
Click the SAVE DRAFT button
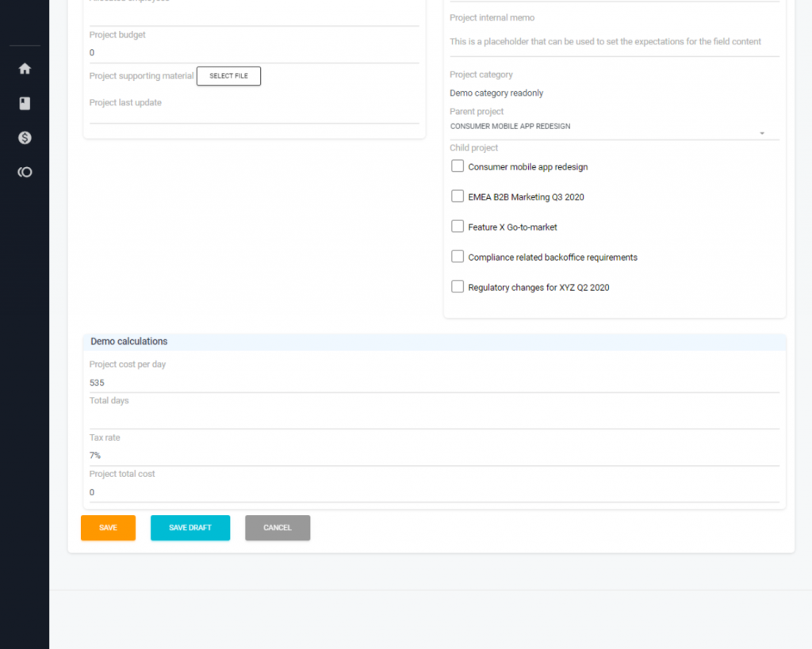pyautogui.click(x=190, y=528)
